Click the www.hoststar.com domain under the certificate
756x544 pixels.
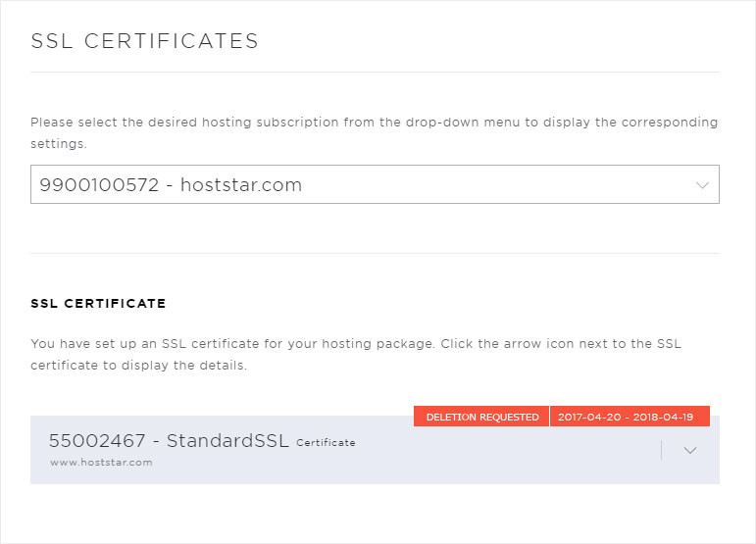(101, 463)
